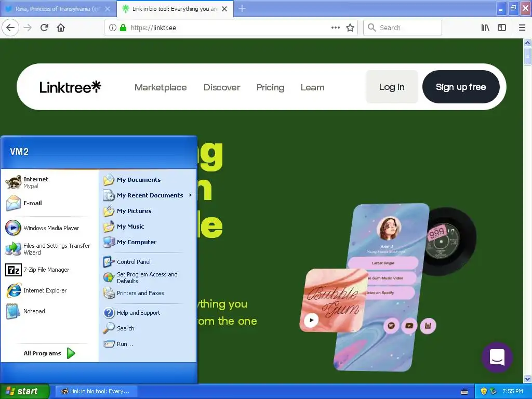Click the browser Search box

(x=403, y=28)
